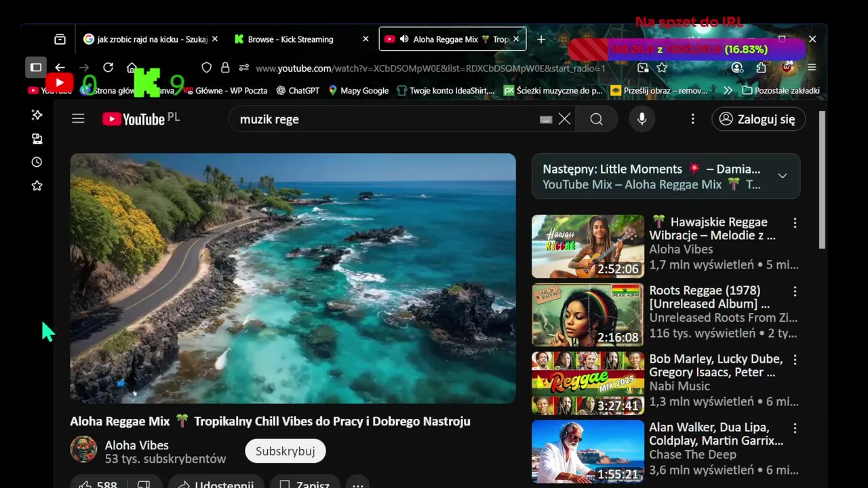Open options for Bob Marley, Lucky Dube video
The width and height of the screenshot is (868, 488).
tap(795, 360)
